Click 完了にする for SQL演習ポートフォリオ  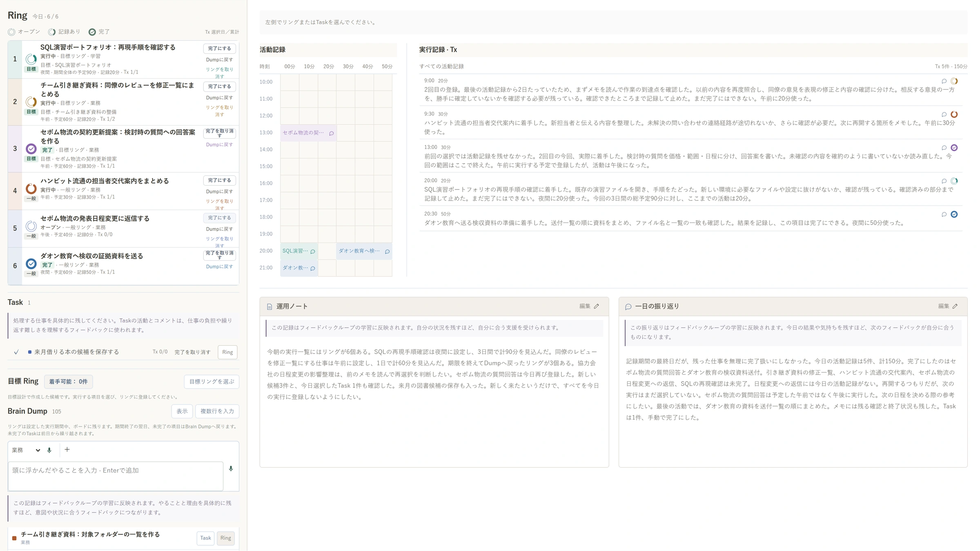(220, 49)
